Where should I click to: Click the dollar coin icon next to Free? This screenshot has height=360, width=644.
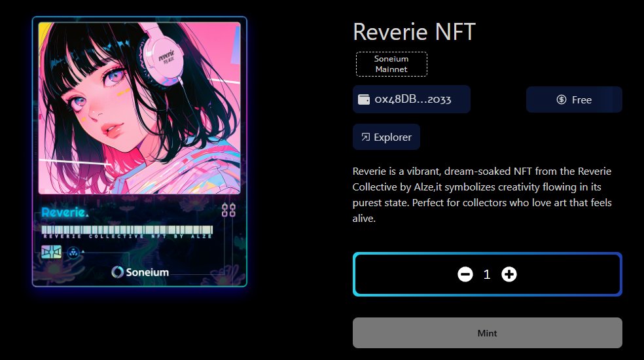click(x=561, y=99)
